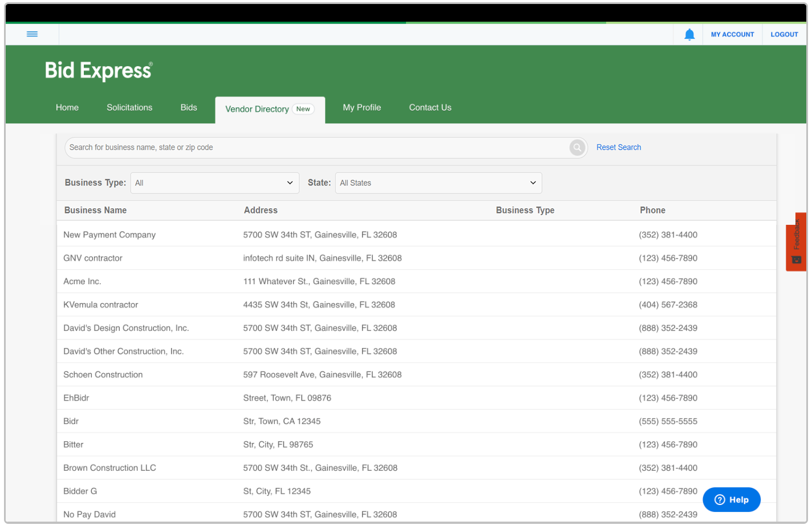812x529 pixels.
Task: Click Business Type column header
Action: (x=525, y=210)
